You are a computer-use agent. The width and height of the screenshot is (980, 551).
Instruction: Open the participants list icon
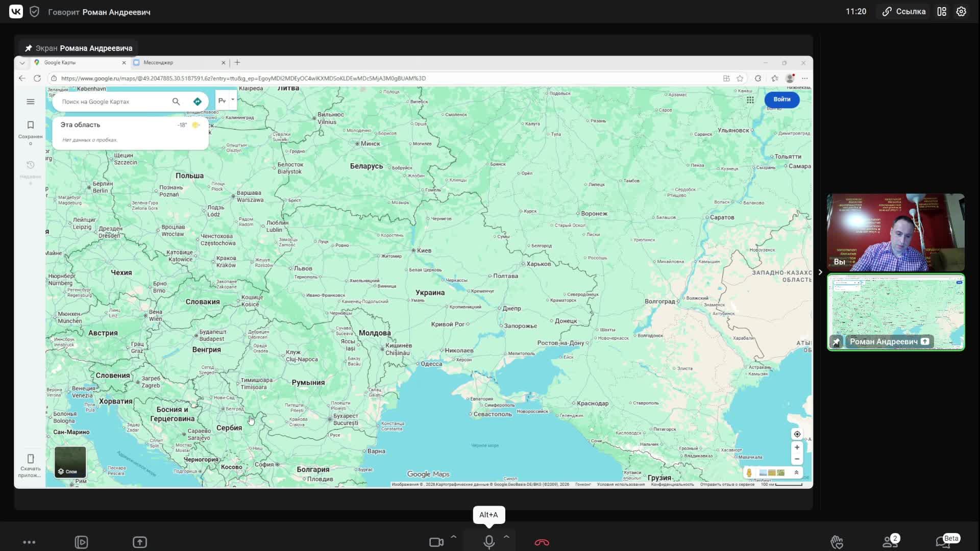click(890, 542)
